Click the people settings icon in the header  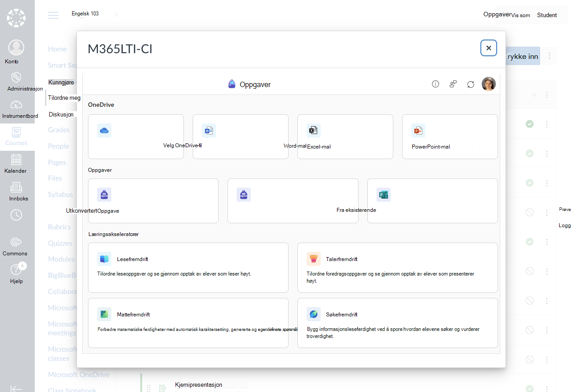click(453, 84)
